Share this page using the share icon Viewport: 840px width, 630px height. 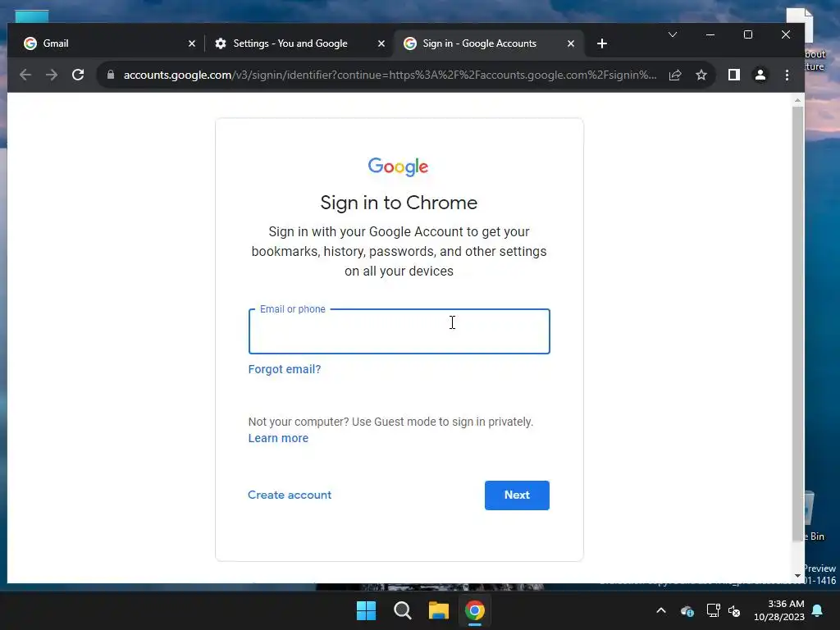click(x=675, y=75)
